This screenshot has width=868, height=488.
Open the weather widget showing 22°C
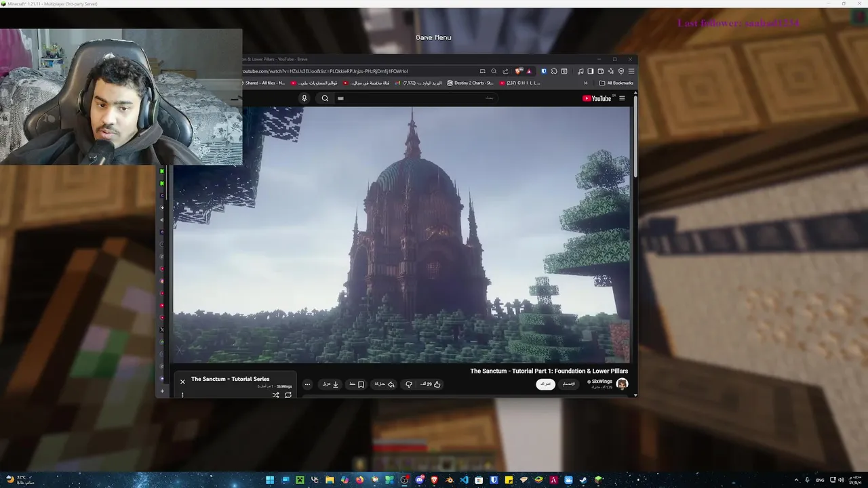(x=20, y=479)
